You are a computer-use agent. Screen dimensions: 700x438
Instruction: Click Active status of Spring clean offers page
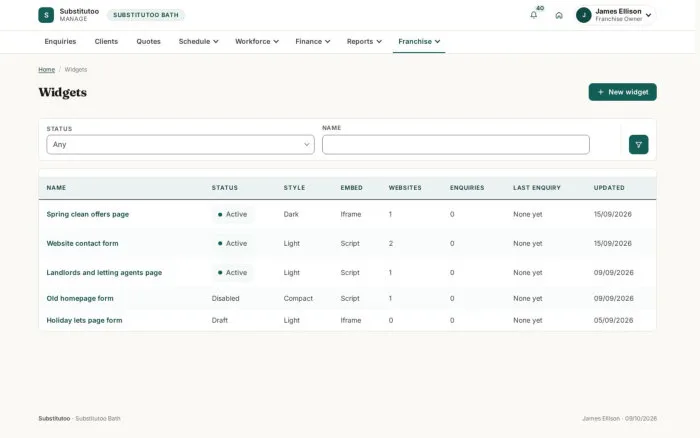coord(233,214)
